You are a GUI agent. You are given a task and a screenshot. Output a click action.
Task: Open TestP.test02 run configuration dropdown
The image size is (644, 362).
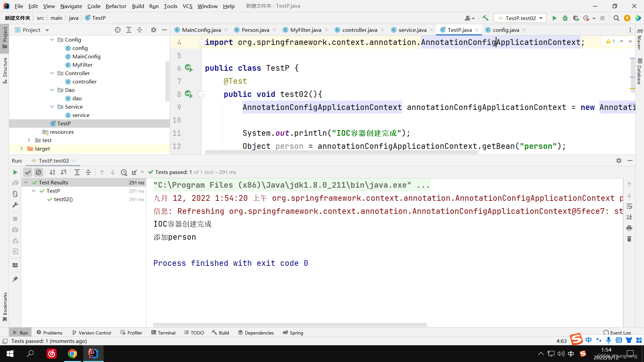(521, 18)
